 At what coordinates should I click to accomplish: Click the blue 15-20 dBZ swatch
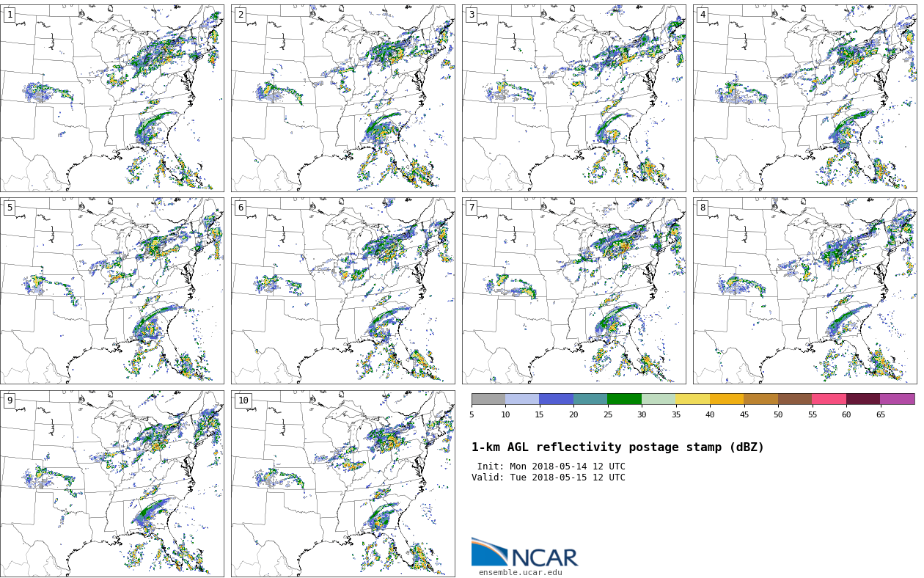[556, 400]
